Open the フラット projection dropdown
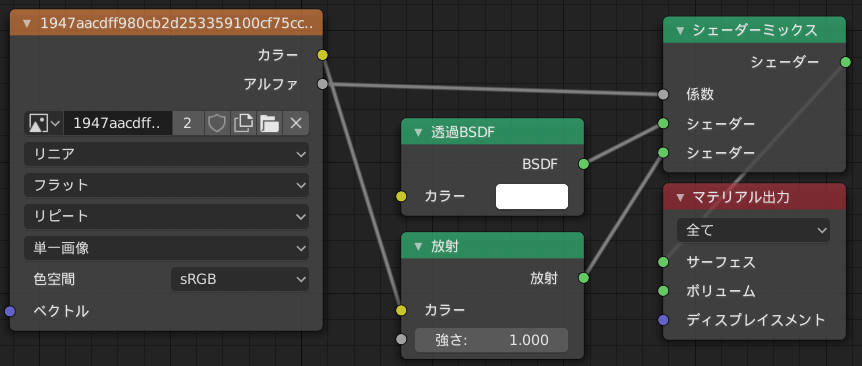This screenshot has width=862, height=366. [166, 185]
